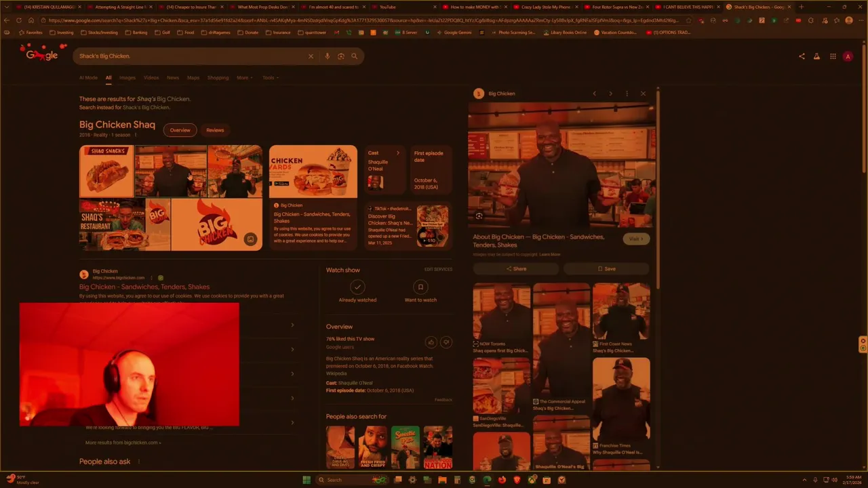Click the Google logo
The height and width of the screenshot is (488, 868).
pos(42,55)
